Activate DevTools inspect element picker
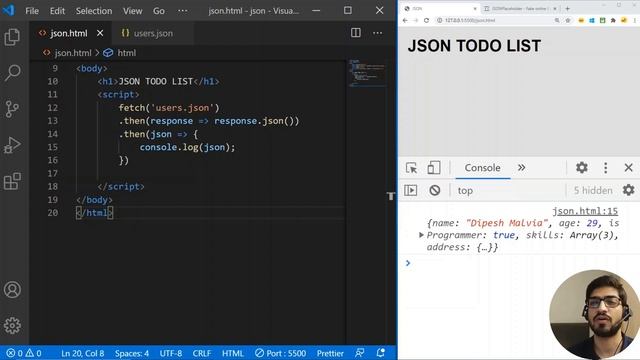The height and width of the screenshot is (360, 640). click(x=411, y=168)
